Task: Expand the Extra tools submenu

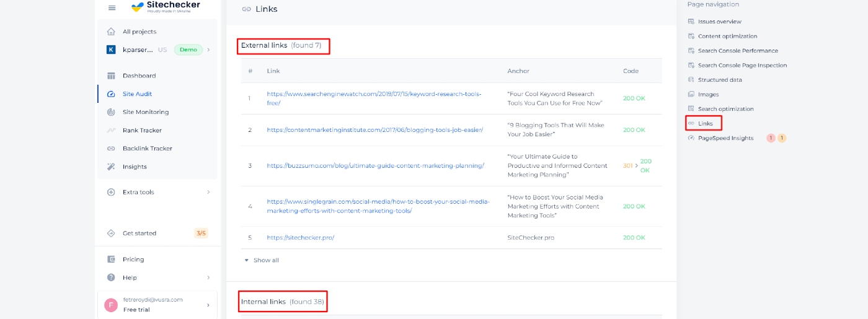Action: coord(208,192)
